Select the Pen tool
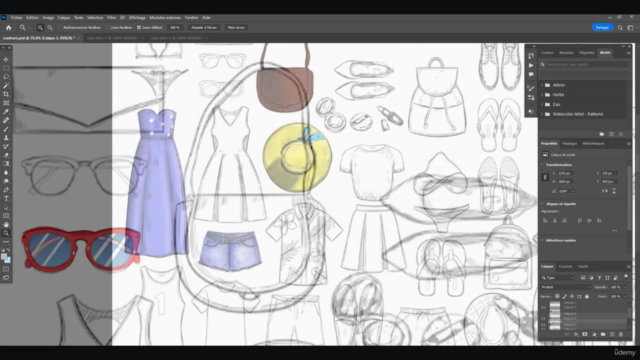Screen dimensions: 640x360 pyautogui.click(x=6, y=190)
